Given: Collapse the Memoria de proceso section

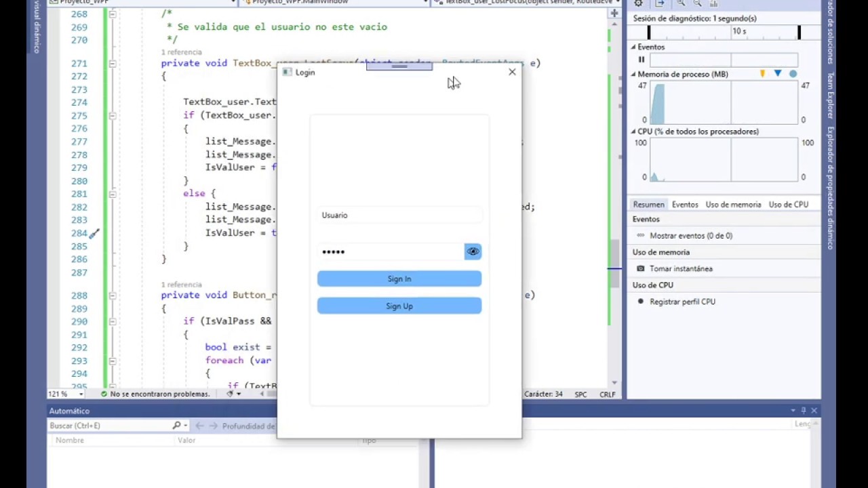Looking at the screenshot, I should coord(633,74).
